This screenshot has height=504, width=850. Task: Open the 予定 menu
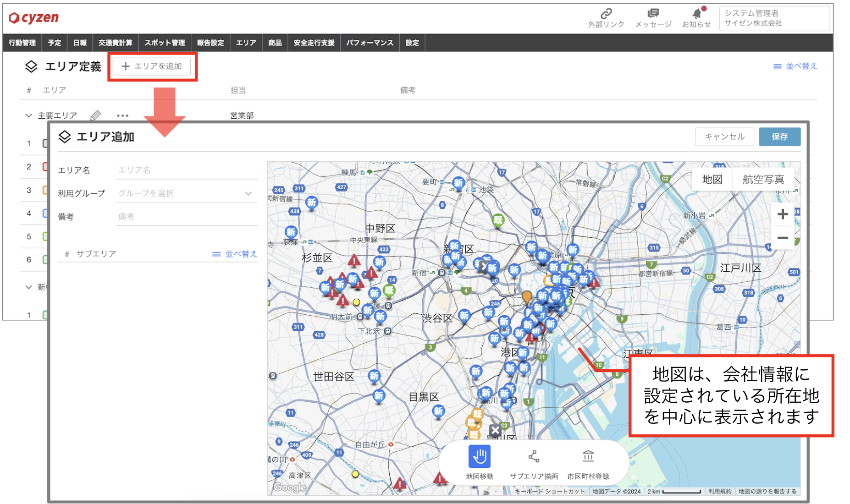click(54, 43)
